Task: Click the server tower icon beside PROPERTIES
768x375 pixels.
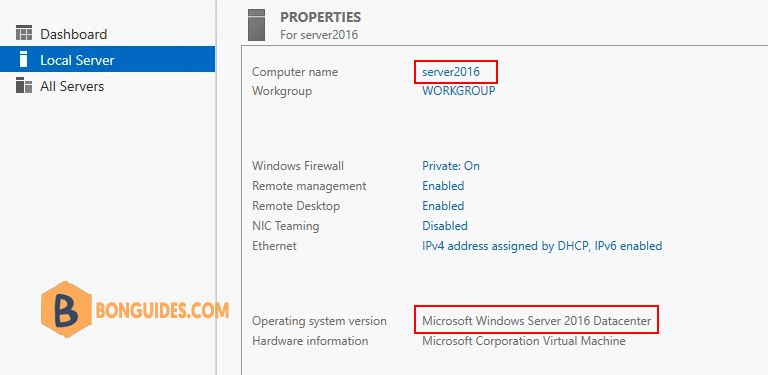Action: [256, 24]
